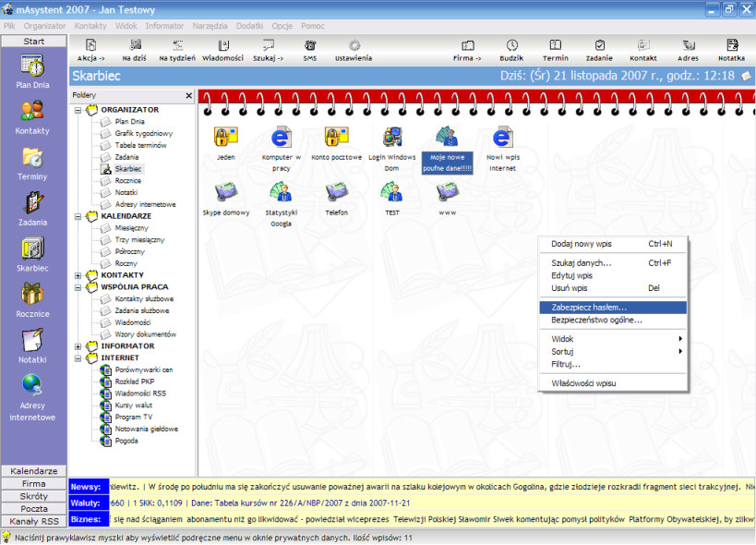756x545 pixels.
Task: Open Ustawienia gear icon in toolbar
Action: pyautogui.click(x=354, y=45)
